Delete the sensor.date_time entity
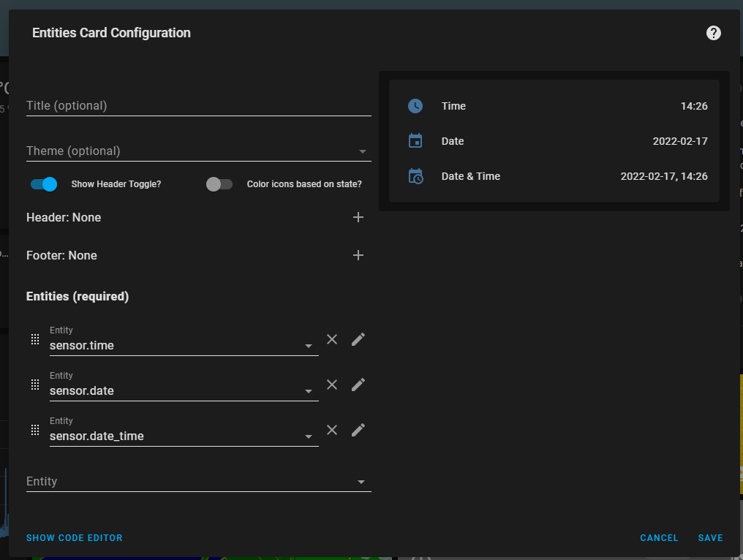This screenshot has height=560, width=743. pos(332,430)
